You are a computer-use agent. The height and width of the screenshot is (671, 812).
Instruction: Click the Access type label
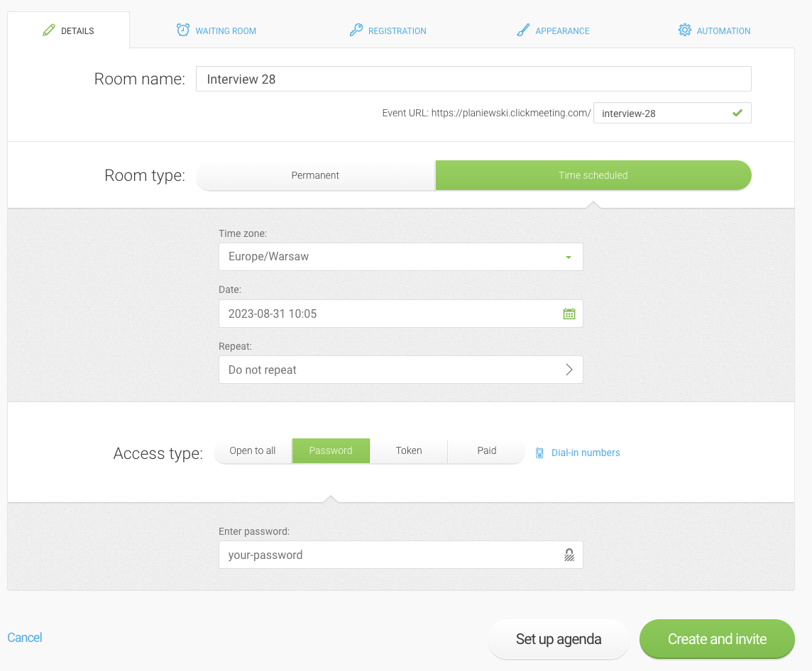coord(158,453)
